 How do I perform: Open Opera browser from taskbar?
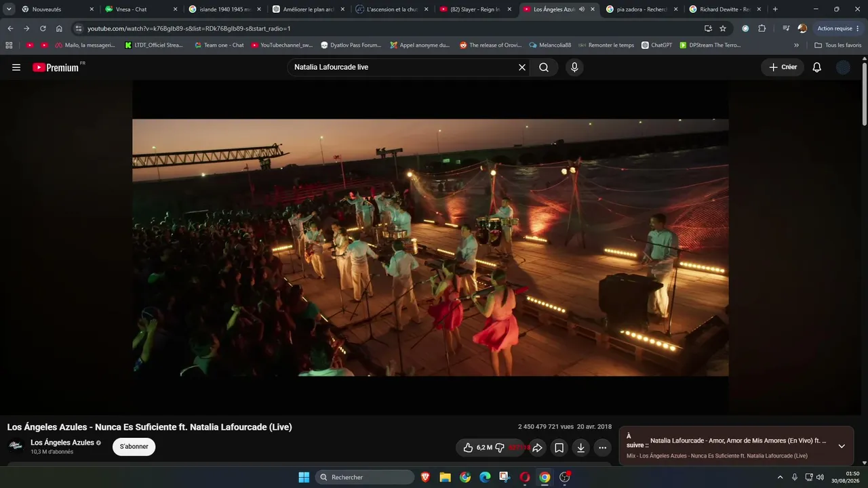point(524,477)
